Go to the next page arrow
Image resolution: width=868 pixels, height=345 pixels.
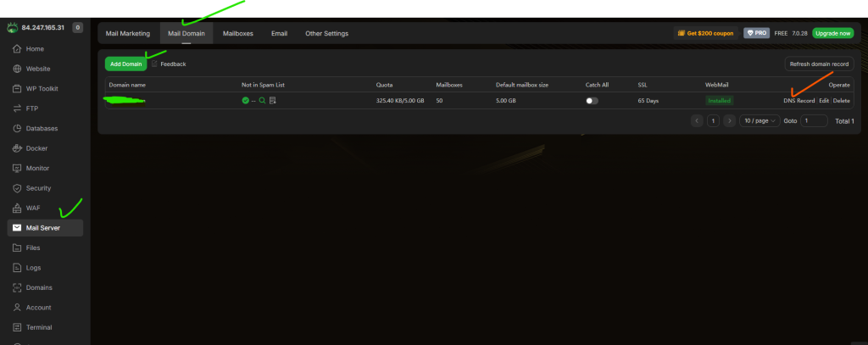click(x=730, y=121)
